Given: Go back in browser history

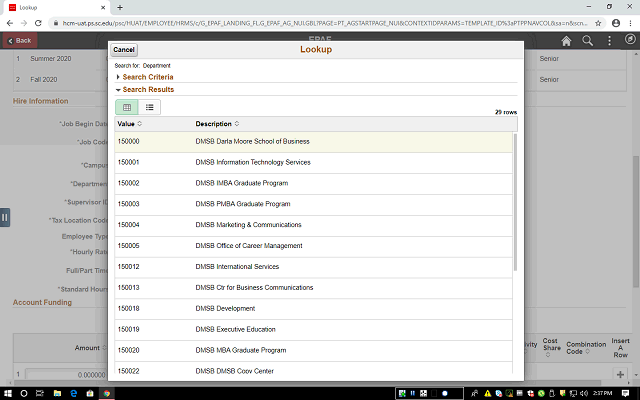Looking at the screenshot, I should 10,23.
